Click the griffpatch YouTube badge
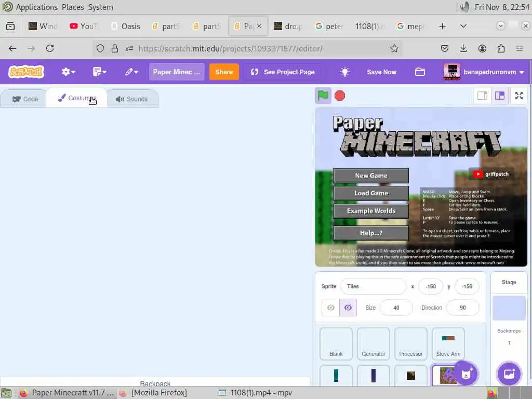This screenshot has width=532, height=399. point(490,174)
